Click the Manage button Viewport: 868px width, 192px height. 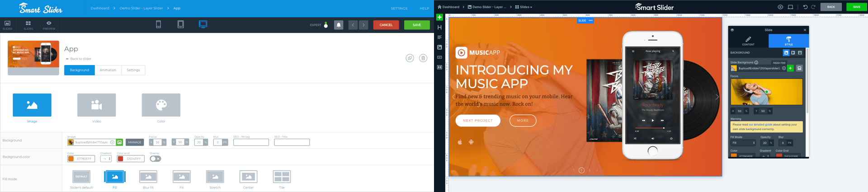pyautogui.click(x=135, y=142)
